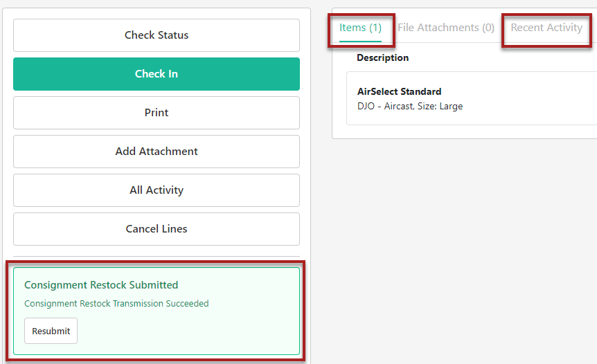The image size is (597, 364).
Task: Click the Check Status button
Action: click(157, 35)
